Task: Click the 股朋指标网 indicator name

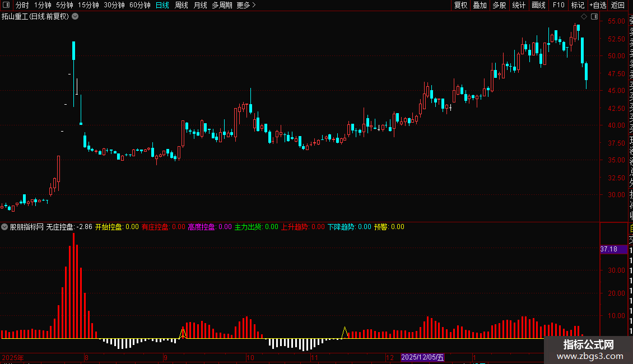Action: pos(27,227)
